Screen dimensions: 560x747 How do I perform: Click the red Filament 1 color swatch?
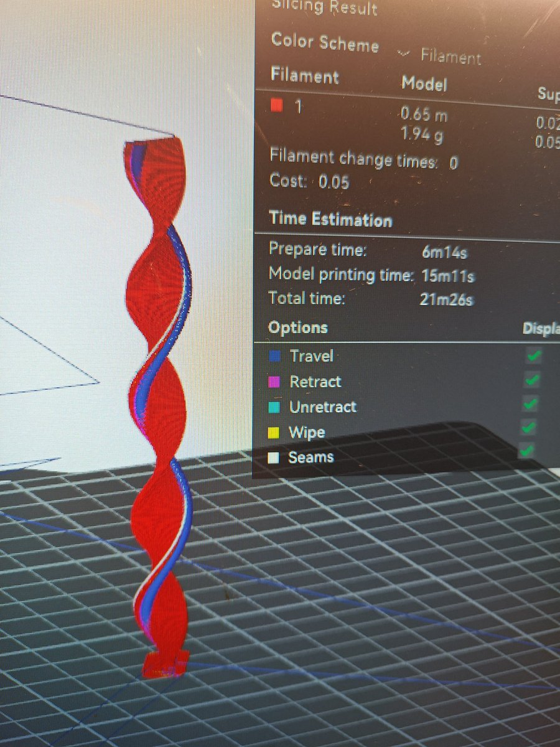(x=278, y=106)
